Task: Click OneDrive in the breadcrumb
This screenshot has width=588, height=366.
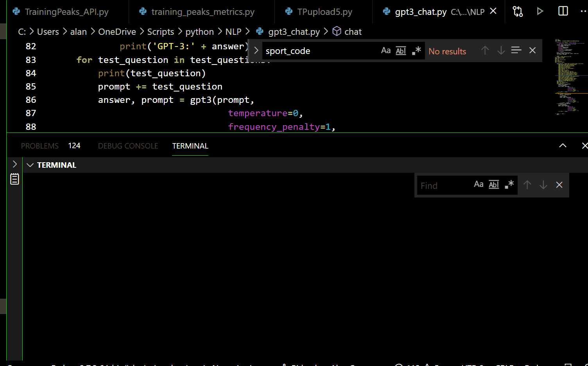Action: pos(117,32)
